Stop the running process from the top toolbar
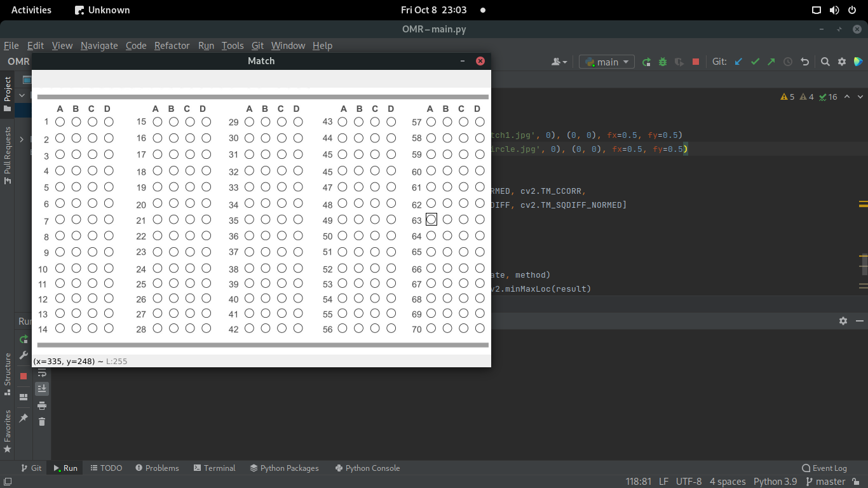This screenshot has height=488, width=868. (696, 62)
